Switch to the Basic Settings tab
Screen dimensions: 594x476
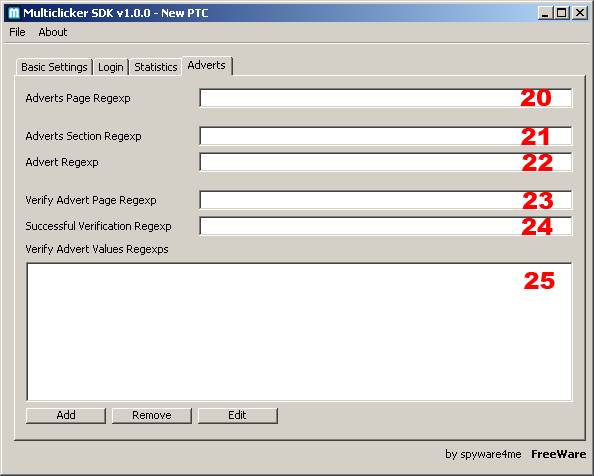pos(54,67)
